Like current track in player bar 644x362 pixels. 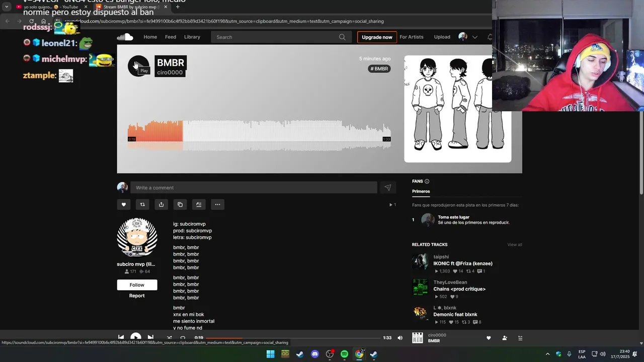[489, 338]
